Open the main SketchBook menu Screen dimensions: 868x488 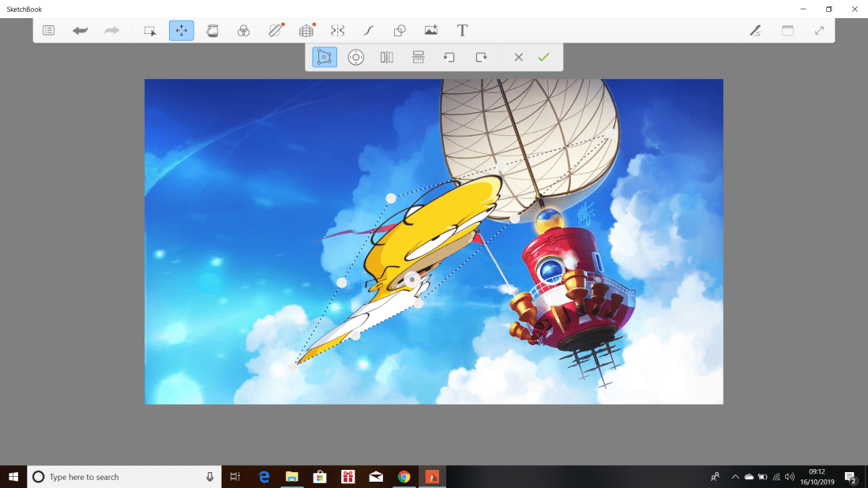click(x=48, y=30)
